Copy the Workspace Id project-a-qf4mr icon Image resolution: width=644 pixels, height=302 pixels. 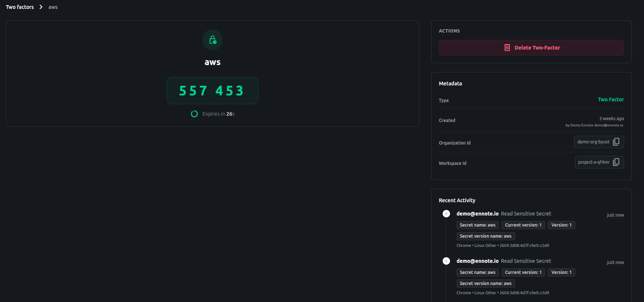coord(616,162)
